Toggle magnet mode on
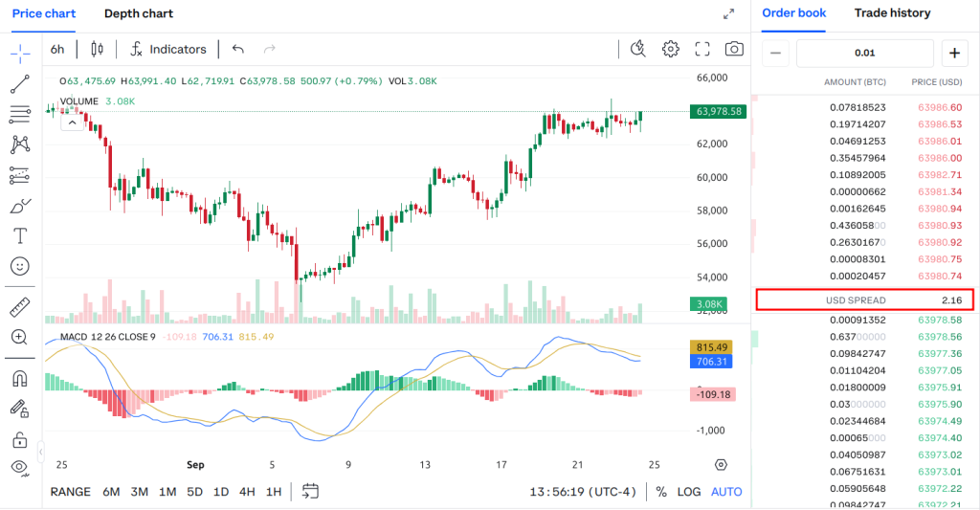Screen dimensions: 980x510 (20, 378)
